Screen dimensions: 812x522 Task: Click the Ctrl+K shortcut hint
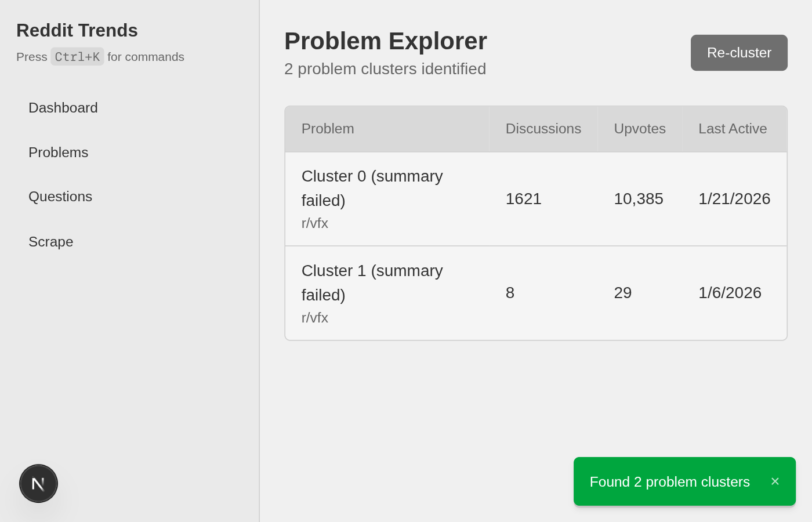(77, 57)
